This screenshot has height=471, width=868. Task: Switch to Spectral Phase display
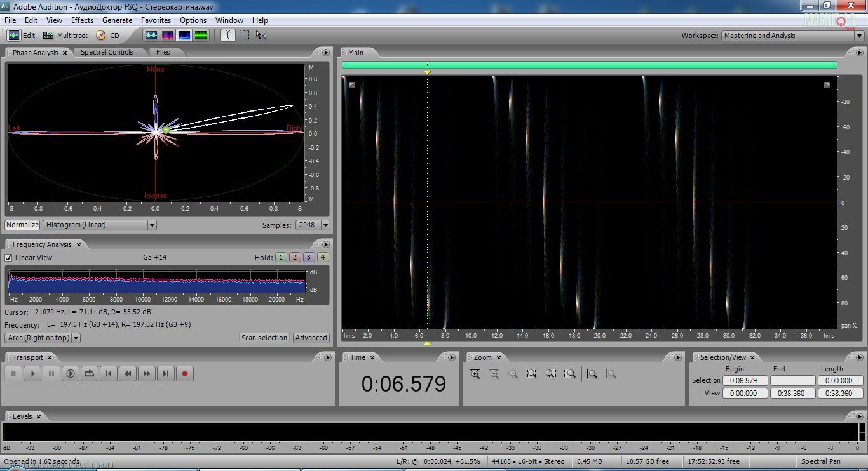[x=201, y=36]
